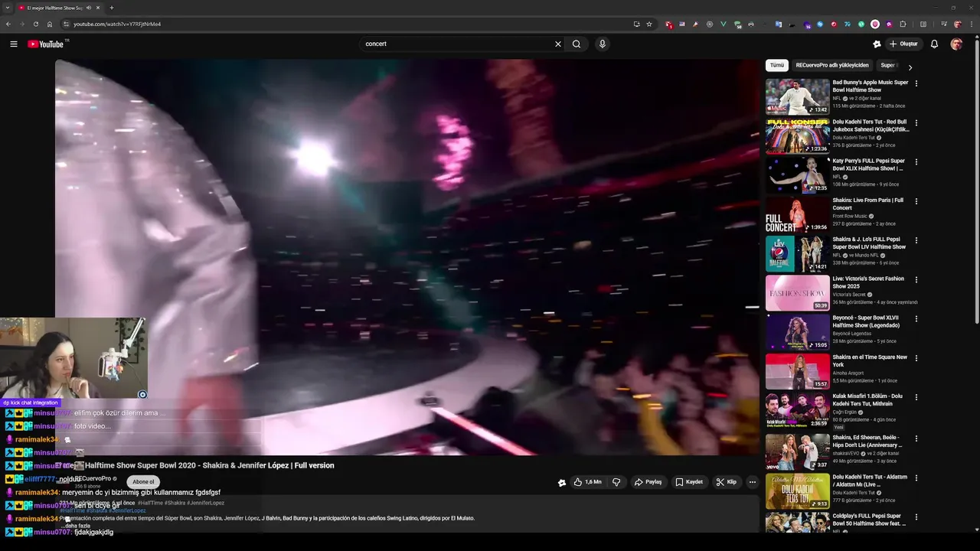
Task: View site information icon in address bar
Action: point(67,24)
